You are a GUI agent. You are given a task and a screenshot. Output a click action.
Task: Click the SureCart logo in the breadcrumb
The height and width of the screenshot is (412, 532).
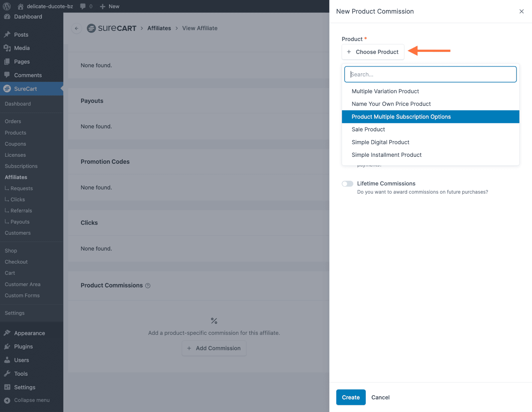coord(112,28)
